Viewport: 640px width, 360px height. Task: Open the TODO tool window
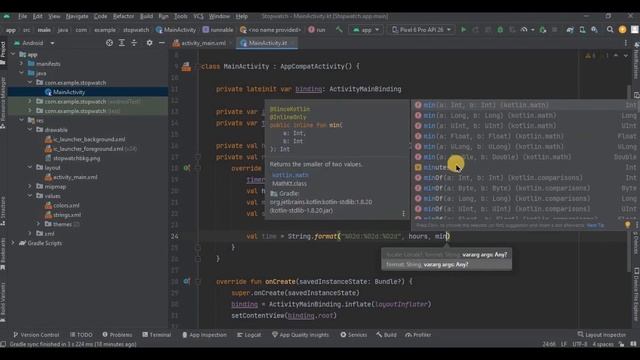point(81,335)
